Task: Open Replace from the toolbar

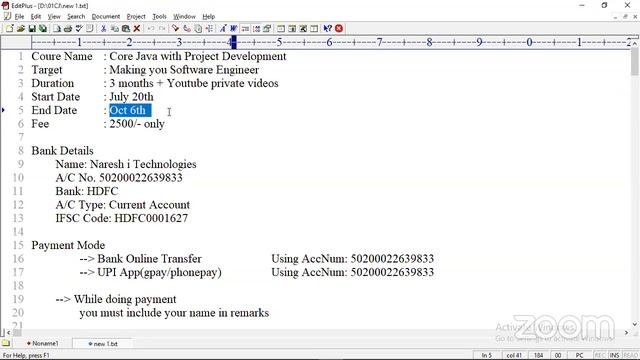Action: tap(187, 29)
